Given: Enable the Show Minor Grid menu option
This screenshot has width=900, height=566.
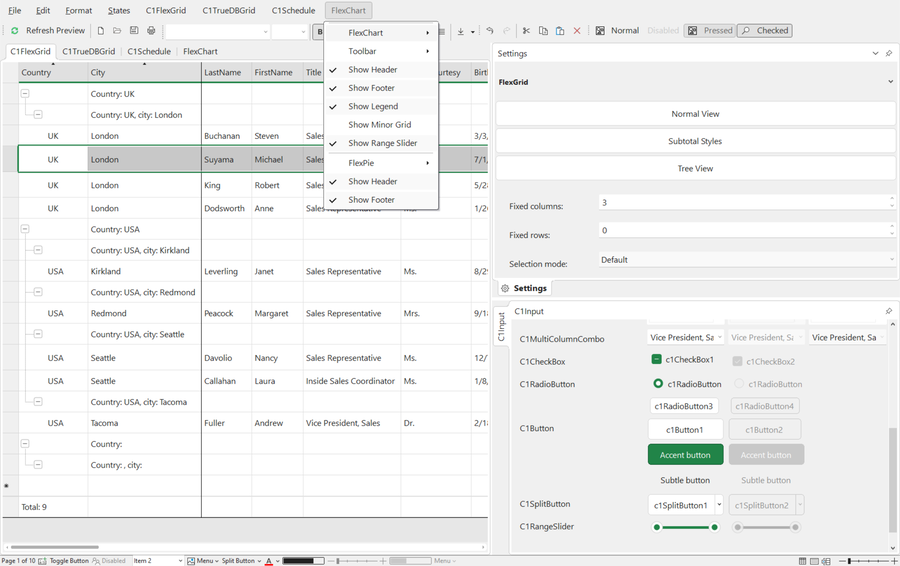Looking at the screenshot, I should click(381, 125).
